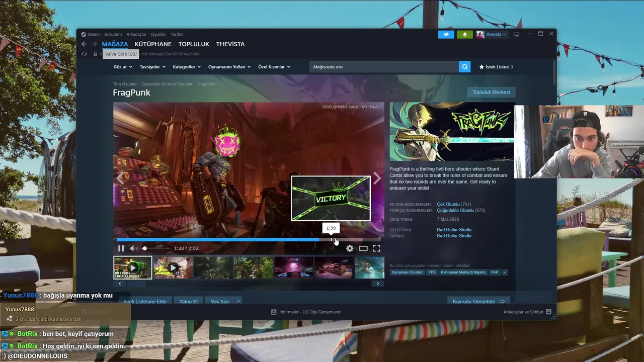Expand the Tavsiyeler dropdown
This screenshot has height=362, width=644.
coord(152,66)
